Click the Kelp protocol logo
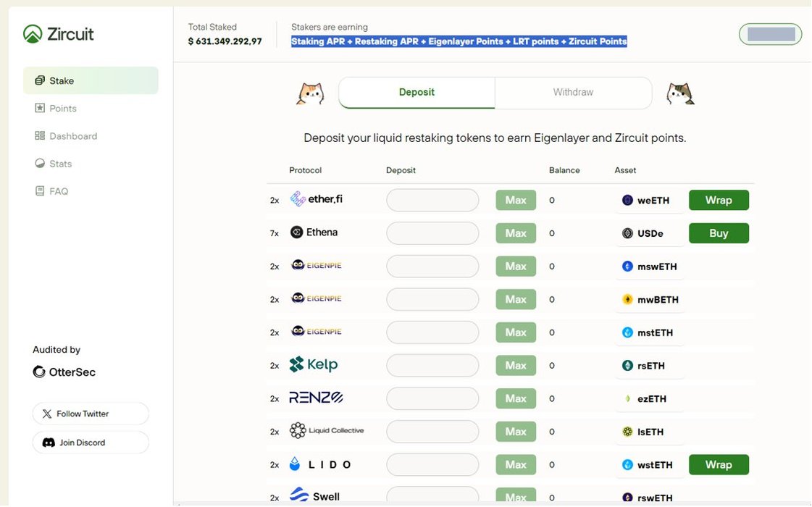 click(314, 365)
